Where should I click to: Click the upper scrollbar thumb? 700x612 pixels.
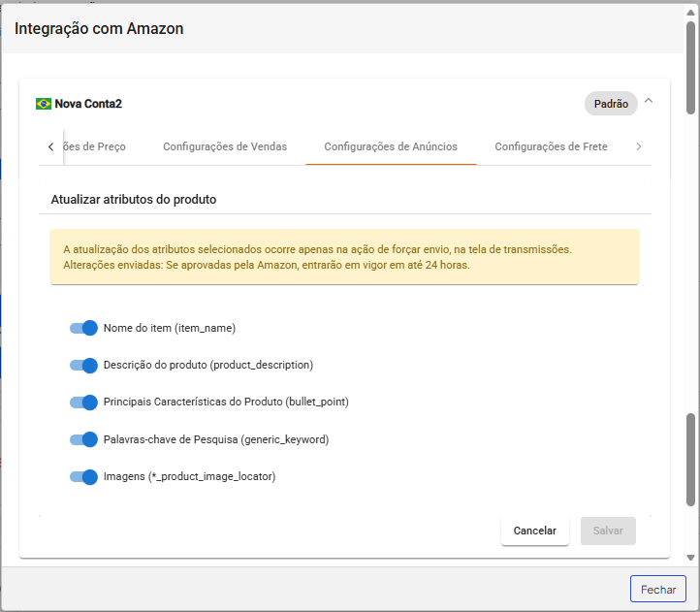(690, 67)
